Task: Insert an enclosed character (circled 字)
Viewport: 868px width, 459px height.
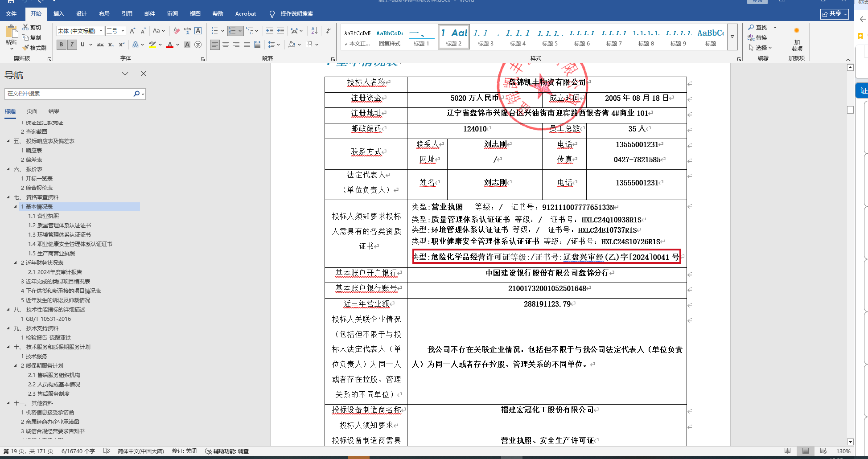Action: (198, 45)
